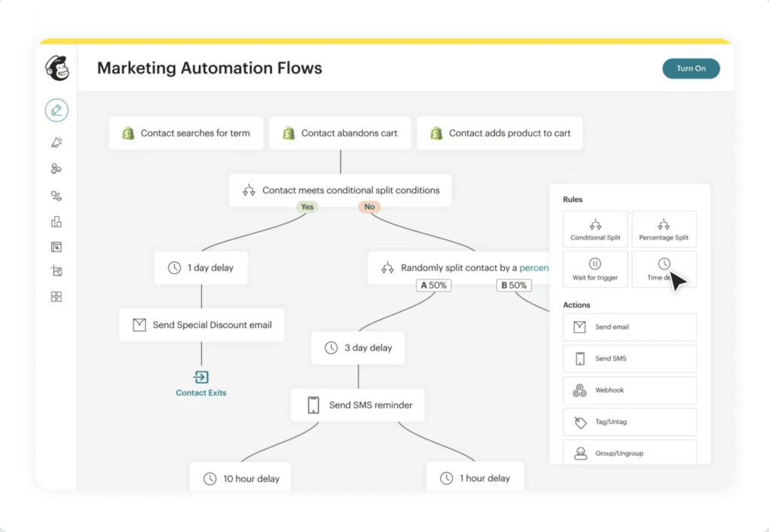Viewport: 769px width, 532px height.
Task: Click the Contact Exits arrow icon
Action: (201, 377)
